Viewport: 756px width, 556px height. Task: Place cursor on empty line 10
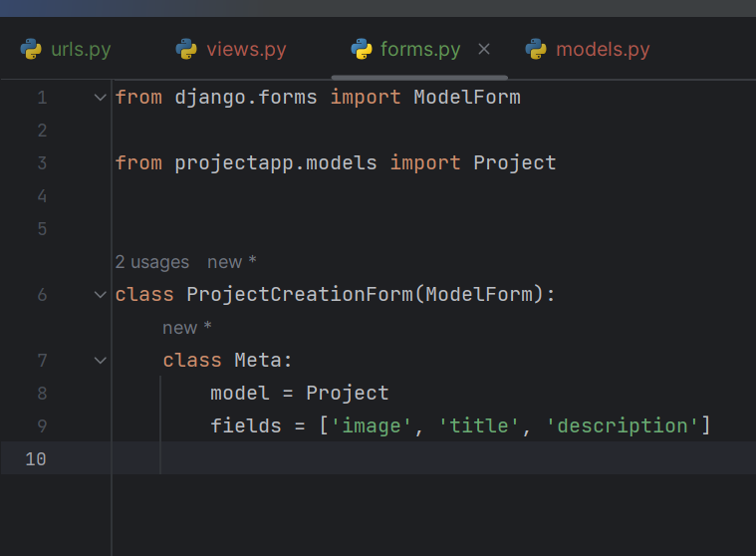(x=434, y=458)
